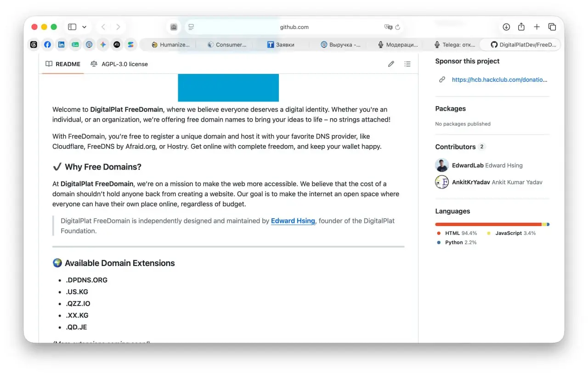Go forward to the next page
Image resolution: width=588 pixels, height=374 pixels.
coord(118,27)
